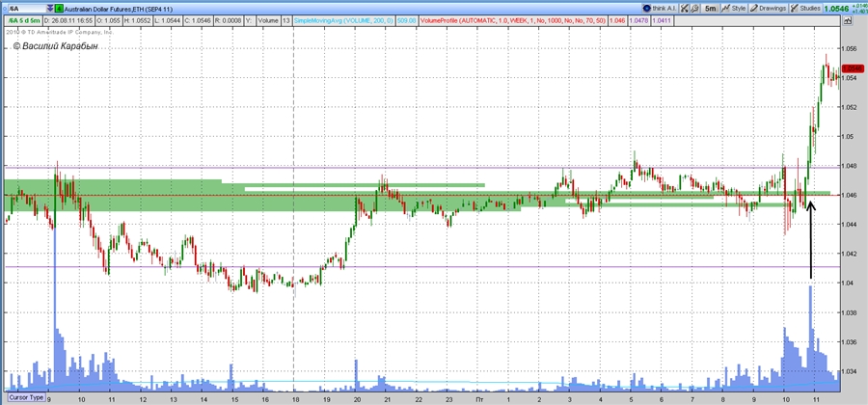Change the 5m timeframe button

(709, 8)
